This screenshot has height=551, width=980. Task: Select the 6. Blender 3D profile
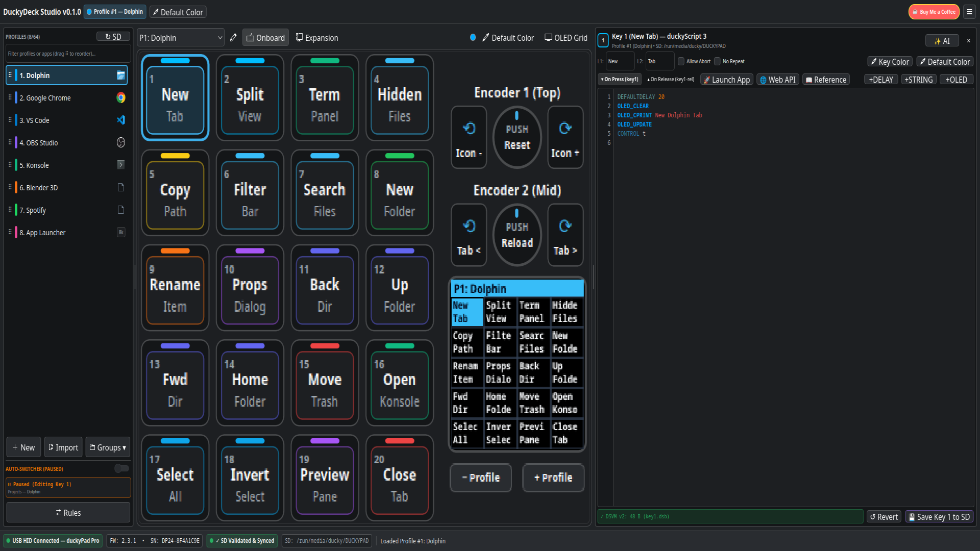[x=66, y=187]
